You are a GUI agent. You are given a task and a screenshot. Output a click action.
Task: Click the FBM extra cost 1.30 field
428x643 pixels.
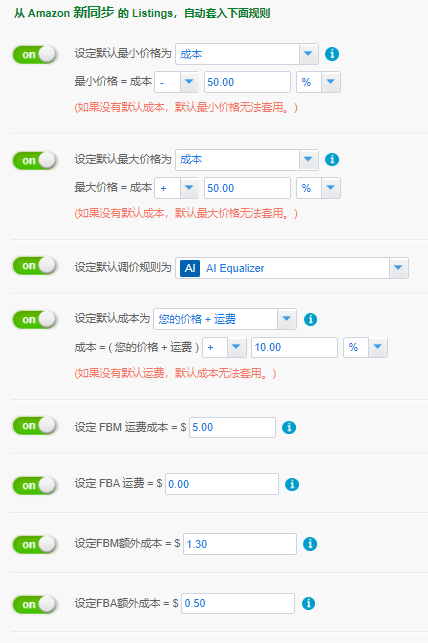[240, 544]
